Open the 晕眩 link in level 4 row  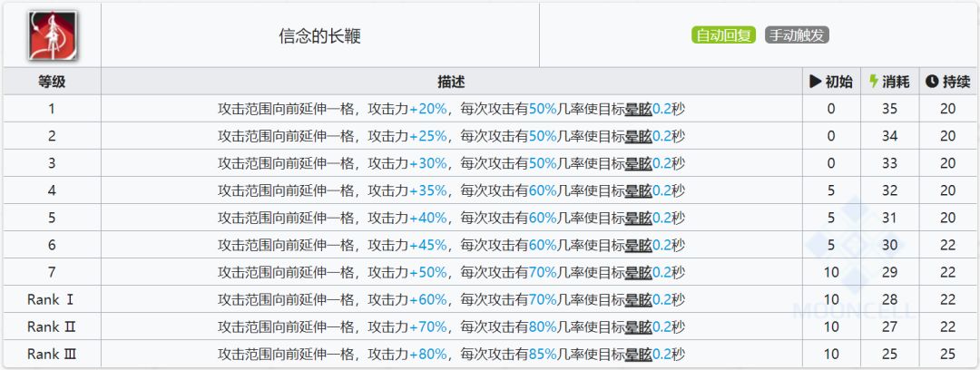pos(639,190)
